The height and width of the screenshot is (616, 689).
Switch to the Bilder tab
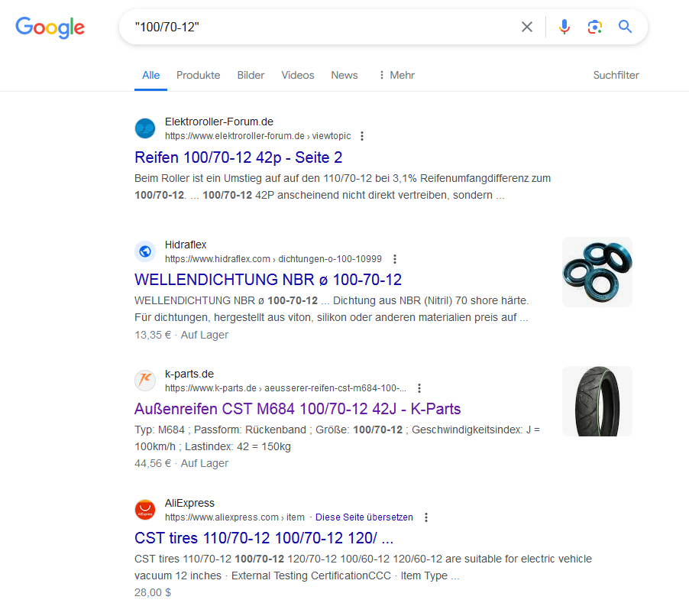click(251, 75)
